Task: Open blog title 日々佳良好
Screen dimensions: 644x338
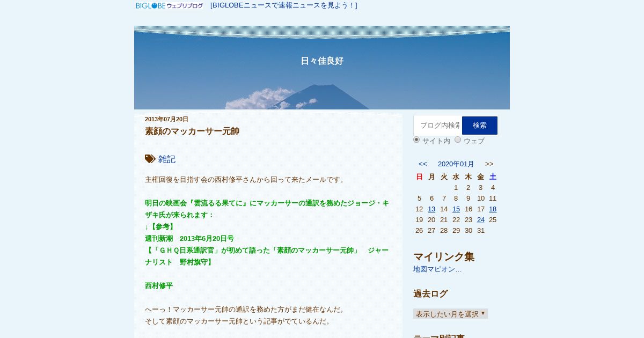Action: 322,61
